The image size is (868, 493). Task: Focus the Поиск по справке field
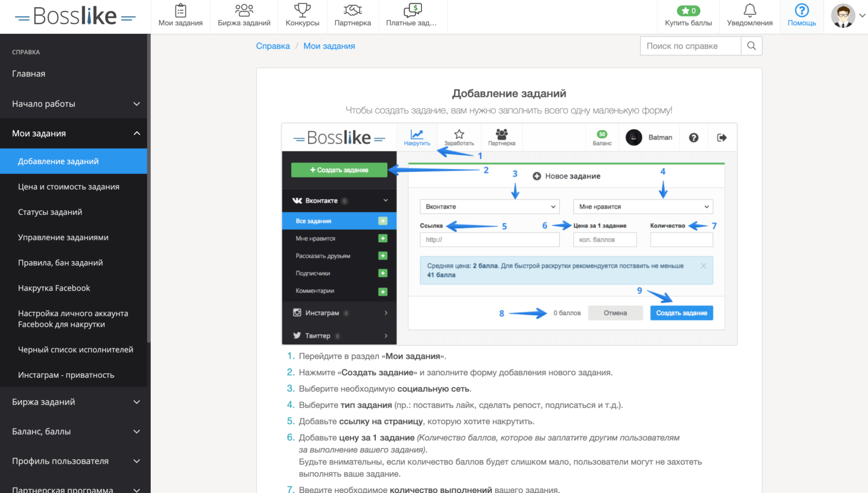tap(691, 46)
